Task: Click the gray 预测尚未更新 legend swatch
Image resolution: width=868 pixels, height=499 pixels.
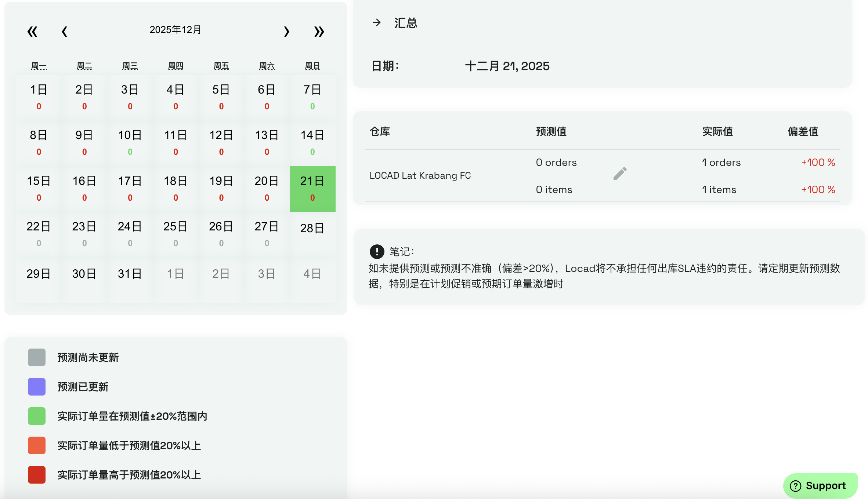Action: point(37,357)
